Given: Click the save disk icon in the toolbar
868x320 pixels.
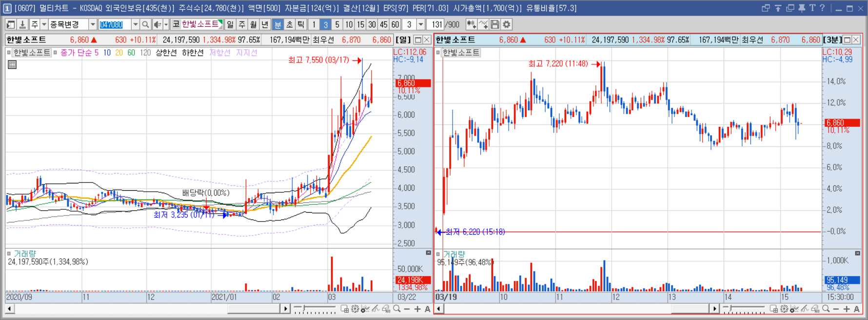Looking at the screenshot, I should click(x=495, y=24).
